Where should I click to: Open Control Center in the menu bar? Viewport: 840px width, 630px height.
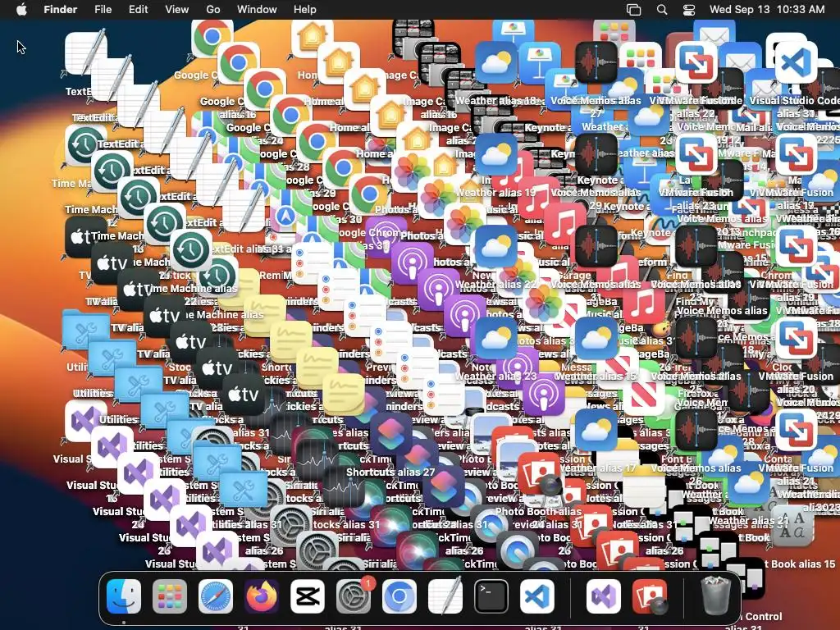click(x=689, y=10)
